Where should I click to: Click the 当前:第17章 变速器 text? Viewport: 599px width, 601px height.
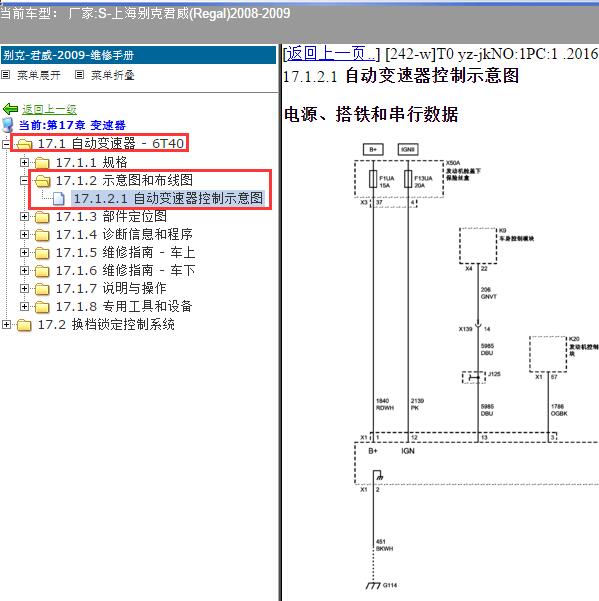72,125
